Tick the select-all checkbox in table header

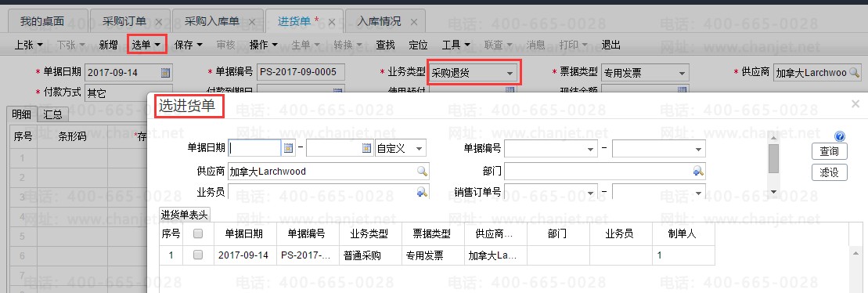tap(197, 233)
